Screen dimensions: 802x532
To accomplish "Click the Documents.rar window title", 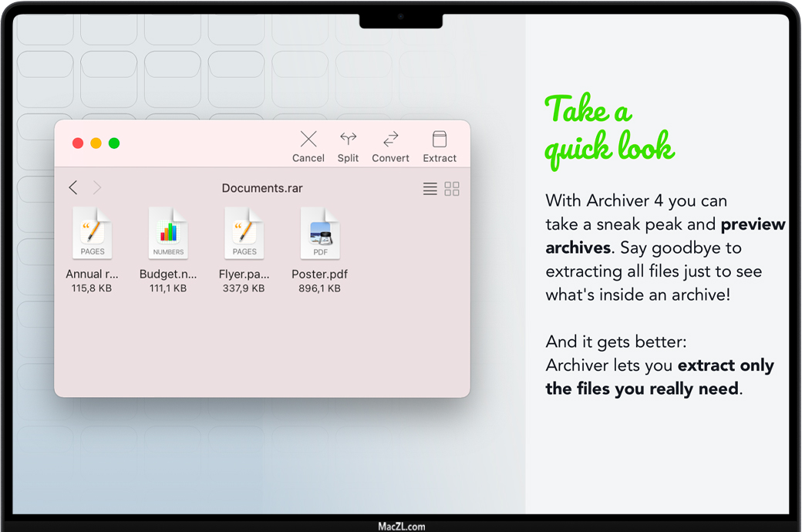I will point(262,188).
